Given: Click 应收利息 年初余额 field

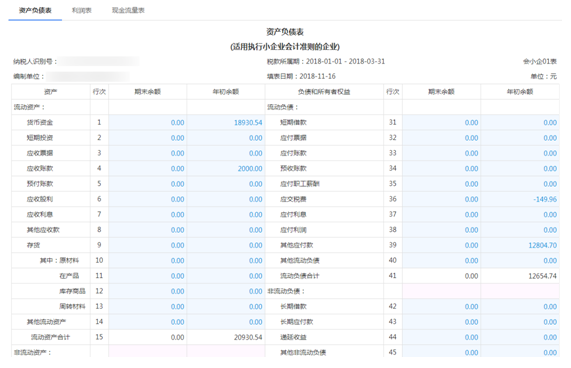Looking at the screenshot, I should 226,214.
